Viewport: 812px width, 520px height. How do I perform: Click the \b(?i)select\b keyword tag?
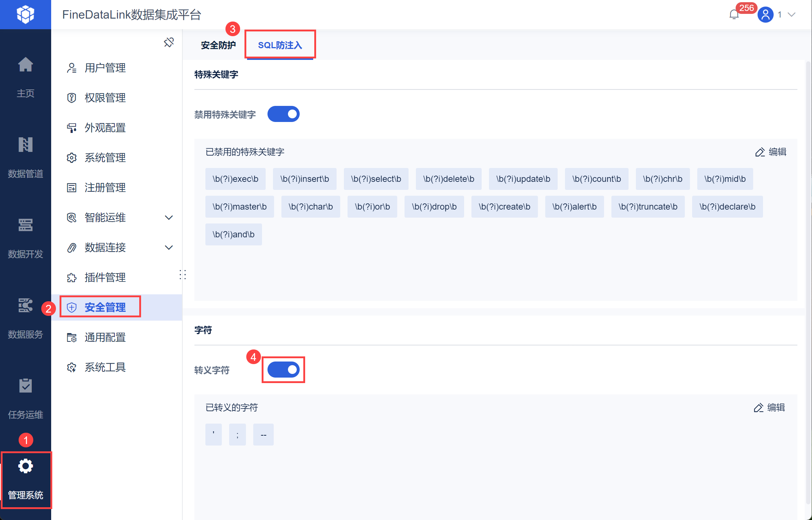[376, 179]
